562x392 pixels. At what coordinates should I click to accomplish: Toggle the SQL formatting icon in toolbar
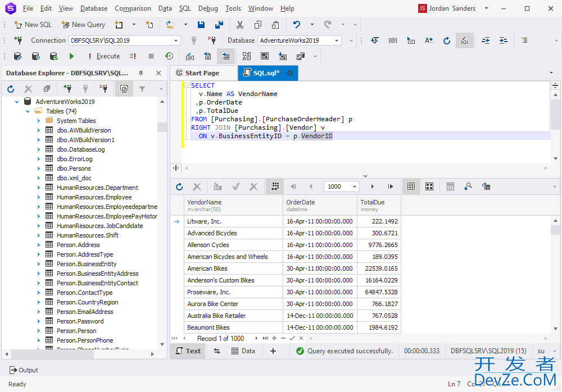coord(465,40)
